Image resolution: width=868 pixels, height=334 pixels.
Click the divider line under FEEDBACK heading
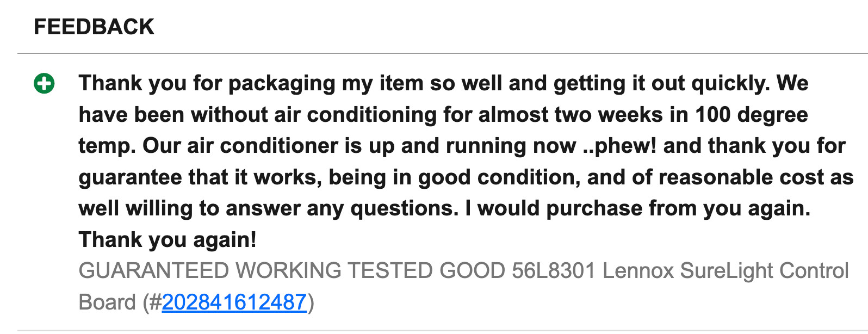tap(443, 53)
